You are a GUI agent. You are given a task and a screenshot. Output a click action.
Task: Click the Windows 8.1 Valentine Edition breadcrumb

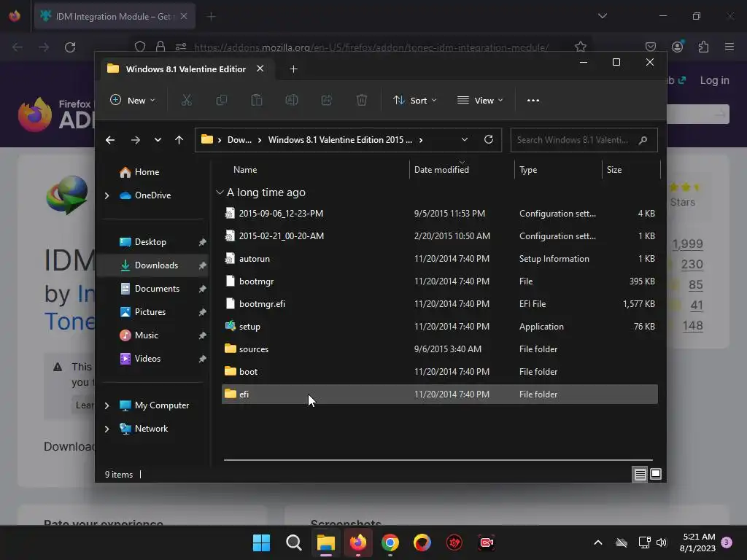tap(340, 140)
